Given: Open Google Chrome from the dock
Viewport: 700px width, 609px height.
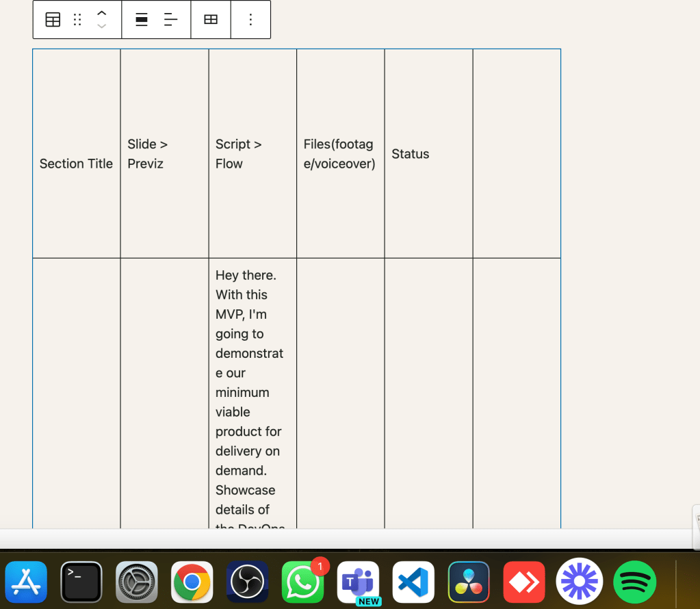Looking at the screenshot, I should tap(192, 582).
